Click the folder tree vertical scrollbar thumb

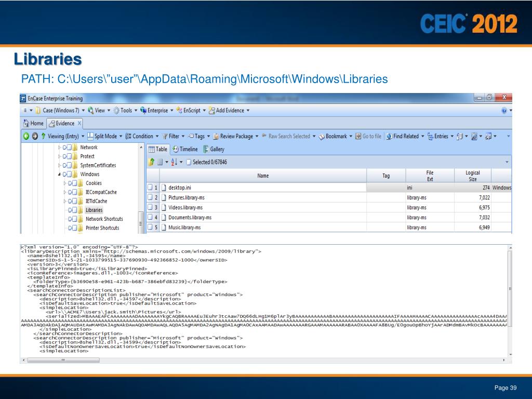(141, 223)
